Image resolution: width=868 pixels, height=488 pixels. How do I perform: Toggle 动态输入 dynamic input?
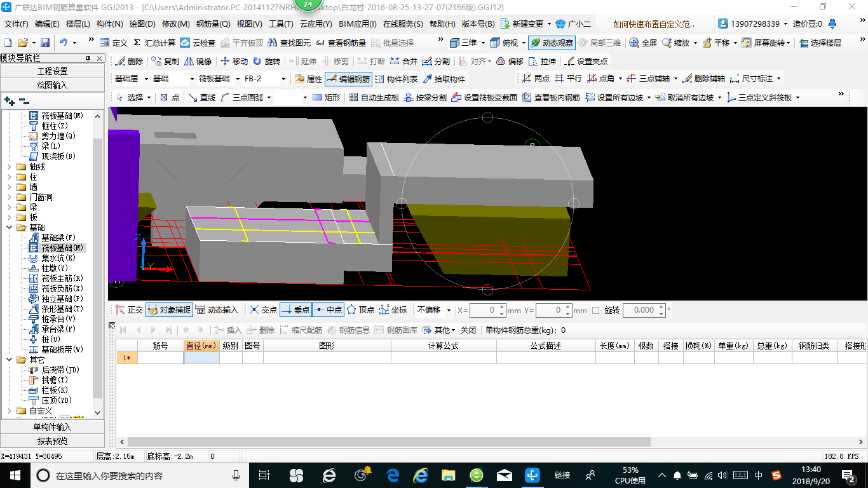pos(217,310)
